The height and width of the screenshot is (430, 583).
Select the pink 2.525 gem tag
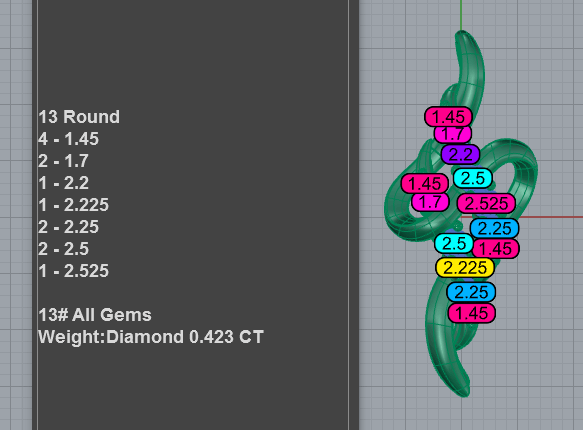pos(486,203)
